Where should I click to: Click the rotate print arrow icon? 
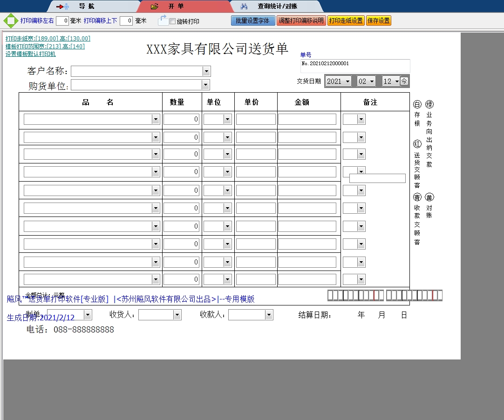(163, 20)
